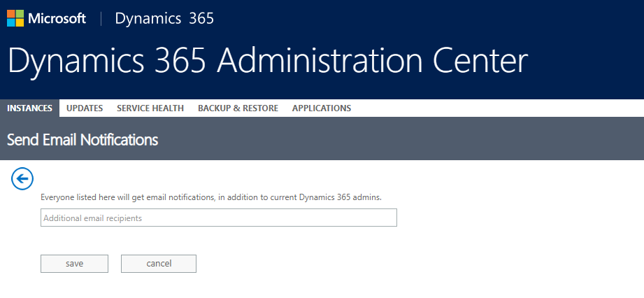Open the SERVICE HEALTH tab

click(x=150, y=108)
